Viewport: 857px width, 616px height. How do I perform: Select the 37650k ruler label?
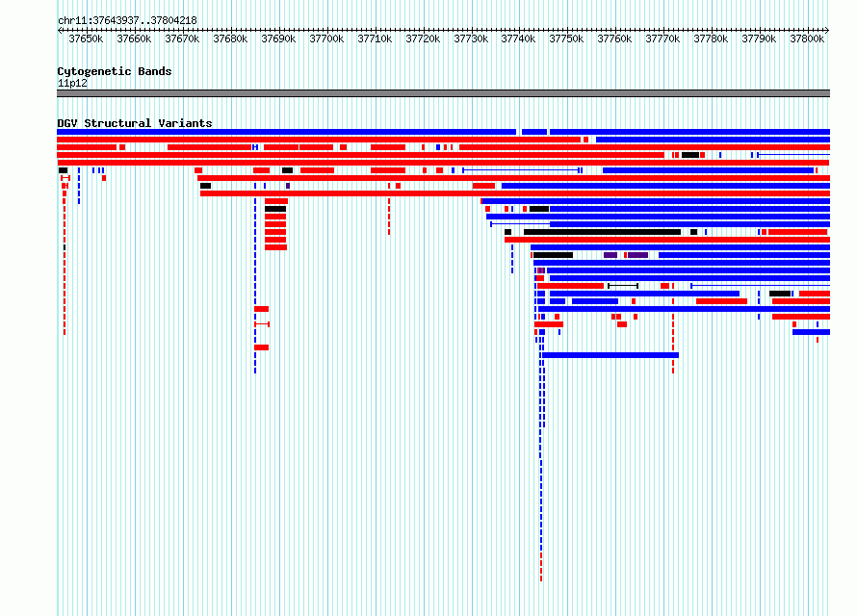86,39
